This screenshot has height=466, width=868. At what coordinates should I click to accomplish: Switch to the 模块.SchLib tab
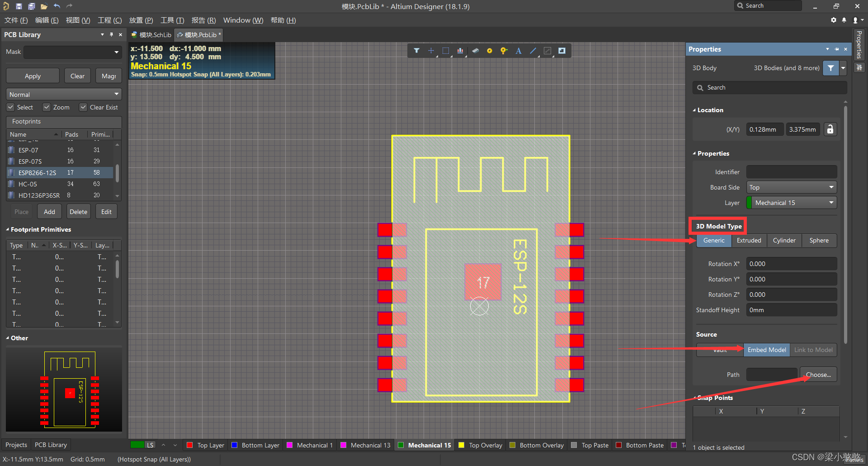(151, 35)
